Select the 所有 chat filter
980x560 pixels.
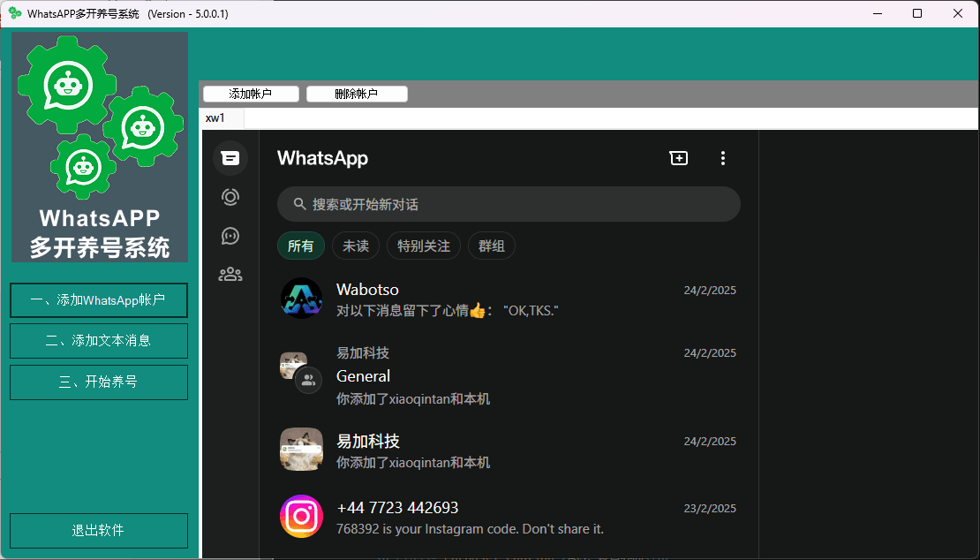301,246
